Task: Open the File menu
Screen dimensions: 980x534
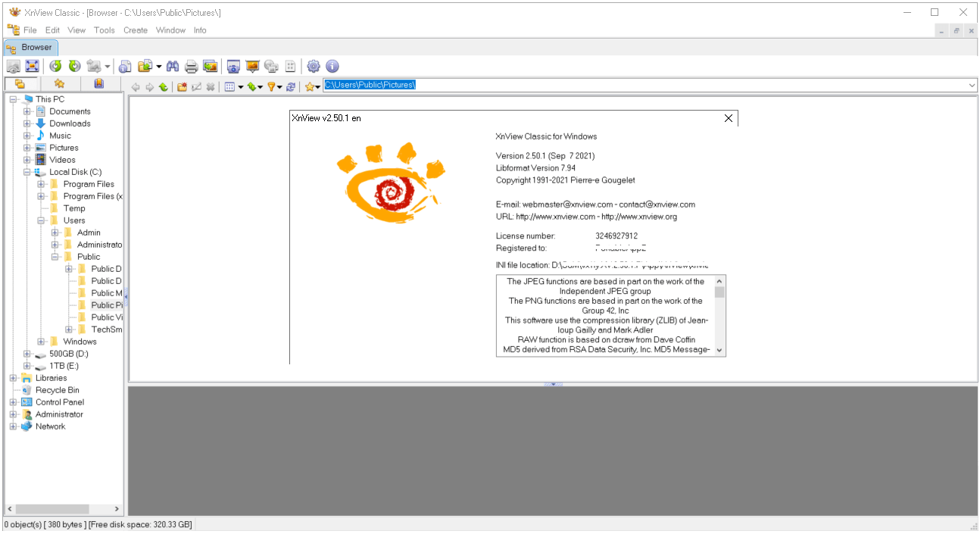Action: [x=30, y=30]
